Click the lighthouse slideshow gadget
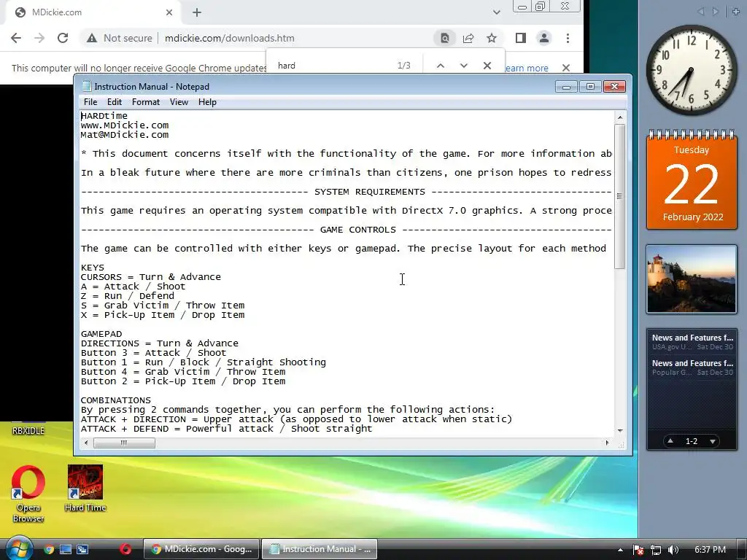 (x=692, y=279)
